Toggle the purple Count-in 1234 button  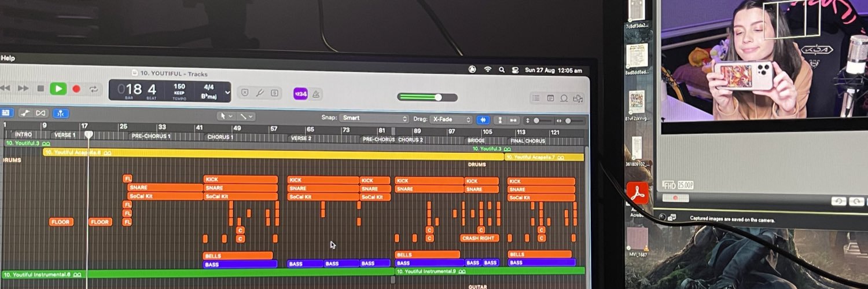(300, 94)
